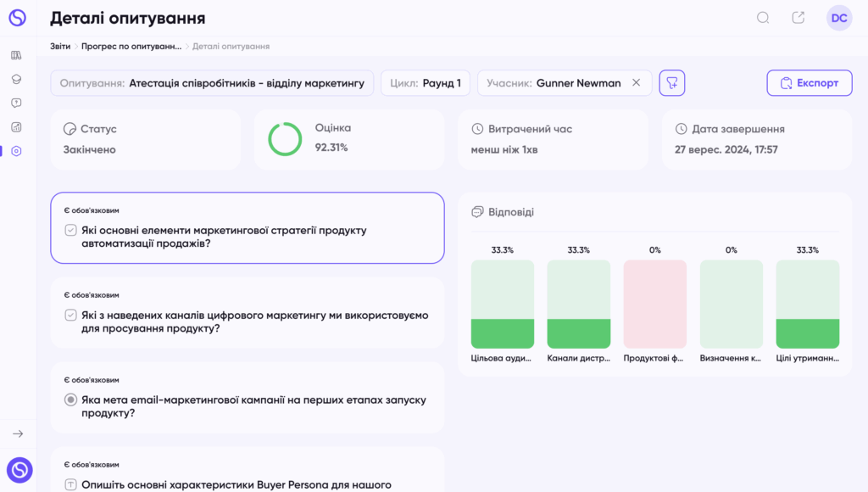The width and height of the screenshot is (868, 492).
Task: Click the 92.31% score value
Action: click(331, 148)
